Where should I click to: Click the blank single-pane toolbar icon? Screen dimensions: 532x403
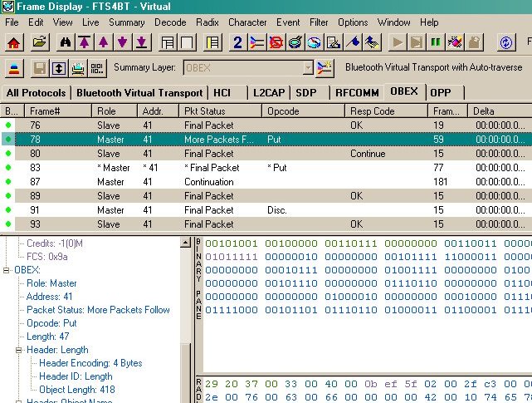[x=187, y=42]
